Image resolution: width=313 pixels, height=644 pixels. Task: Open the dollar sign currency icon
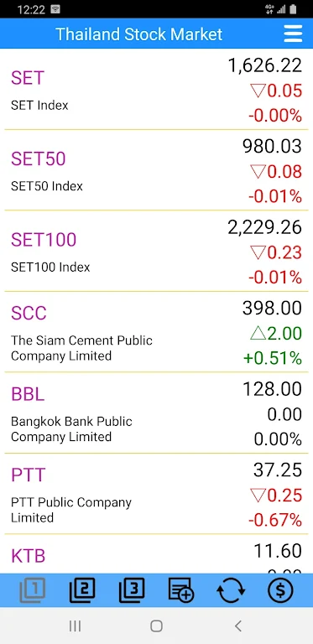[280, 590]
